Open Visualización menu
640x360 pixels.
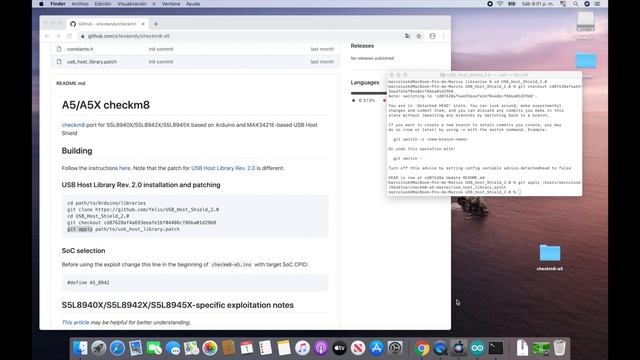[132, 4]
